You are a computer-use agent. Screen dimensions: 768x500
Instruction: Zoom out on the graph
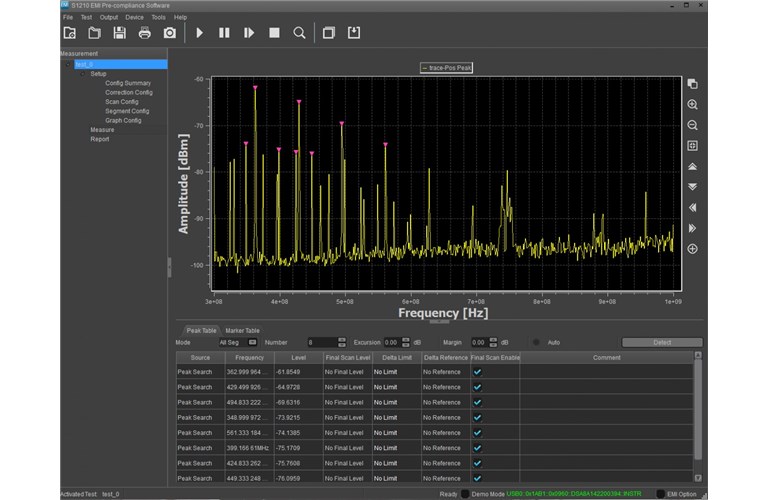pos(692,125)
